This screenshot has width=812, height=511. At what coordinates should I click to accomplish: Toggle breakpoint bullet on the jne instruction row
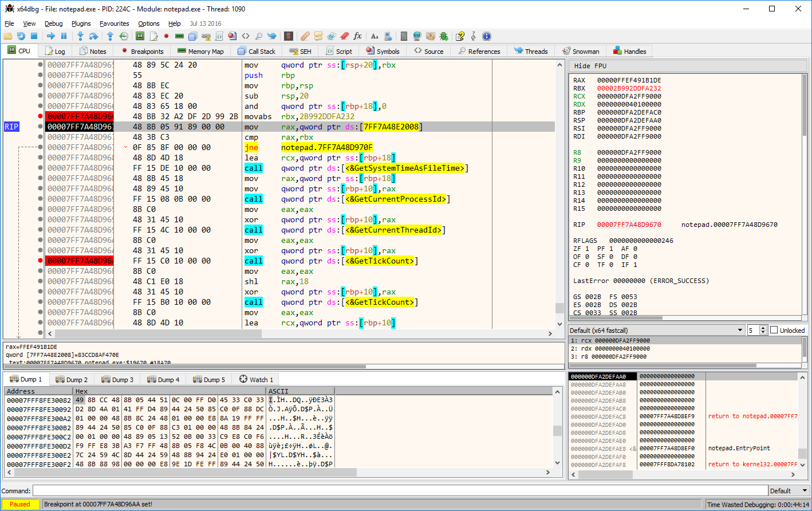(x=40, y=147)
